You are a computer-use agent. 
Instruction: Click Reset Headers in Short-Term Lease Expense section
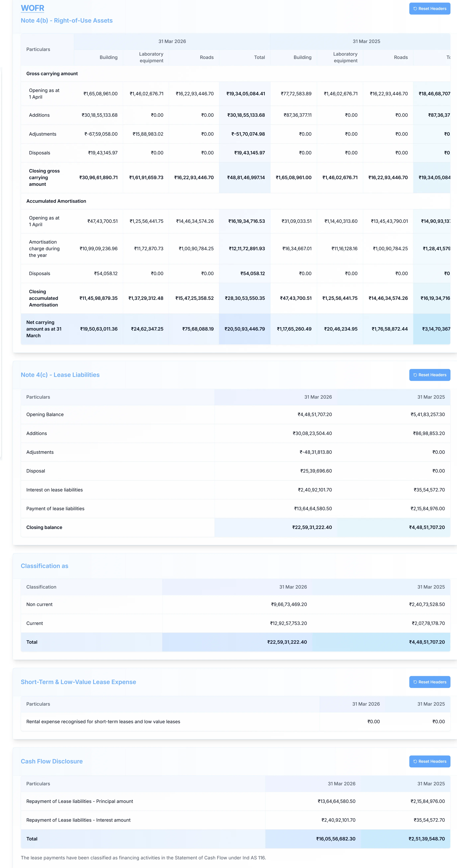429,682
